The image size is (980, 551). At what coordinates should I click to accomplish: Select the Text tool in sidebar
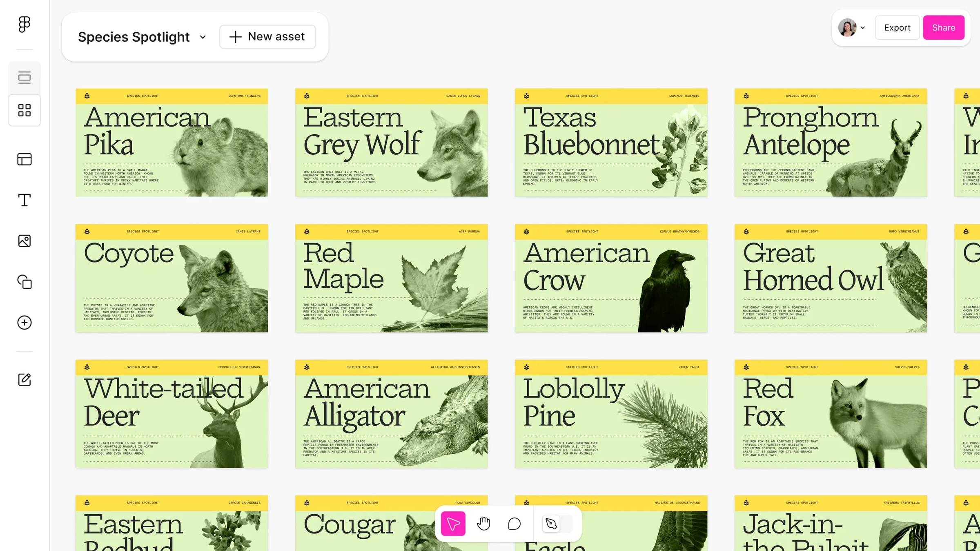[x=24, y=200]
